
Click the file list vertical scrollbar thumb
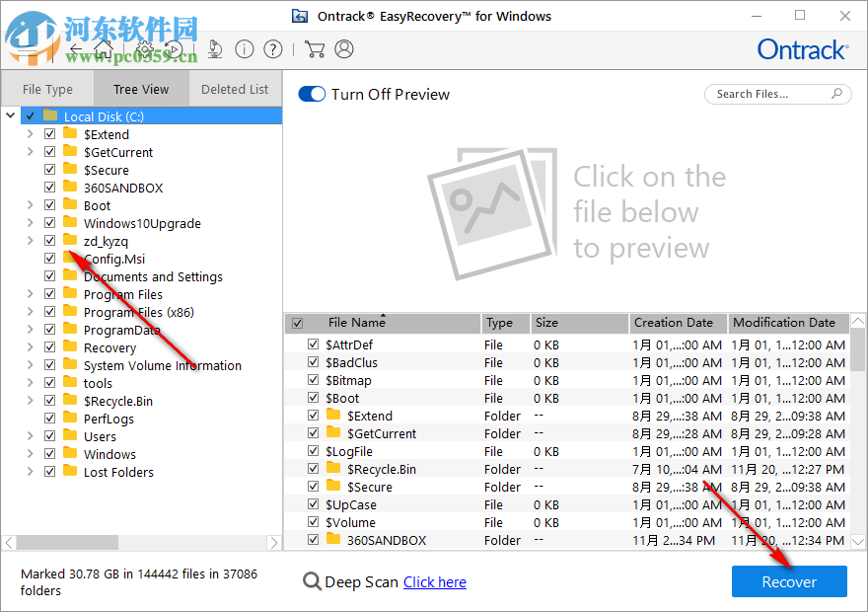point(857,350)
